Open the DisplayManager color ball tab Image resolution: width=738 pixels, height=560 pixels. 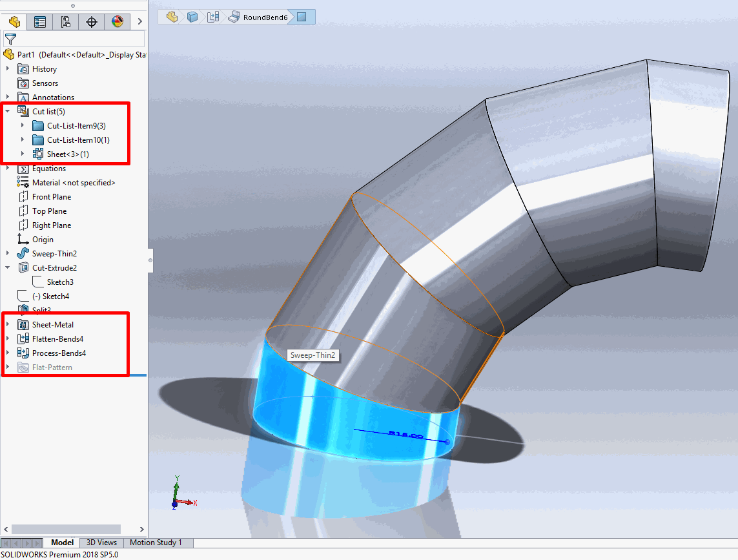coord(117,21)
